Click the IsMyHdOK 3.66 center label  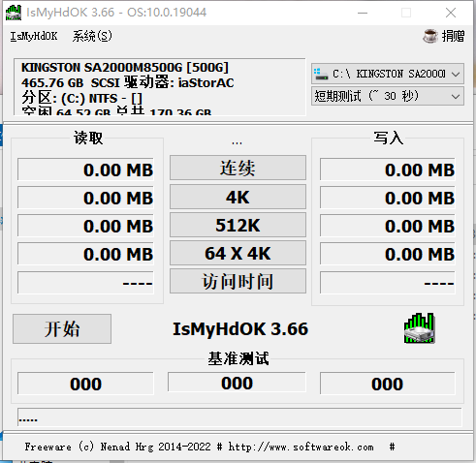coord(240,329)
